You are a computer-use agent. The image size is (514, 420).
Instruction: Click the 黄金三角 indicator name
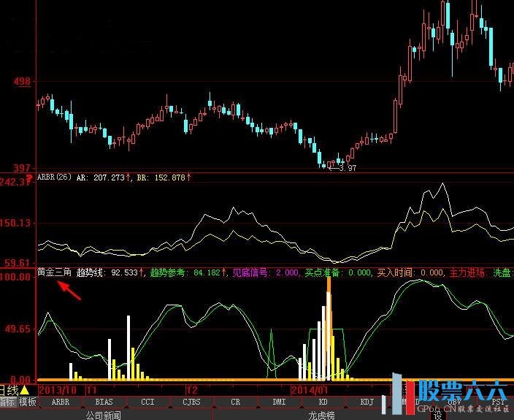(x=55, y=272)
